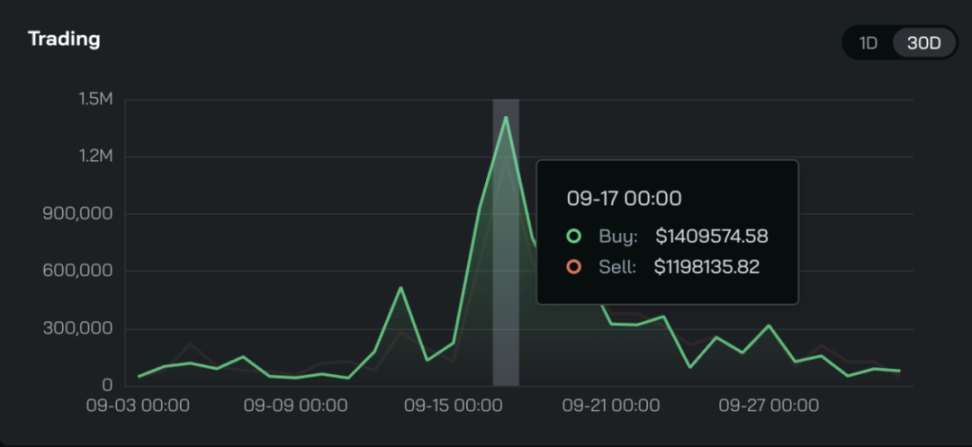
Task: Click the 09-21 00:00 x-axis label
Action: [611, 406]
